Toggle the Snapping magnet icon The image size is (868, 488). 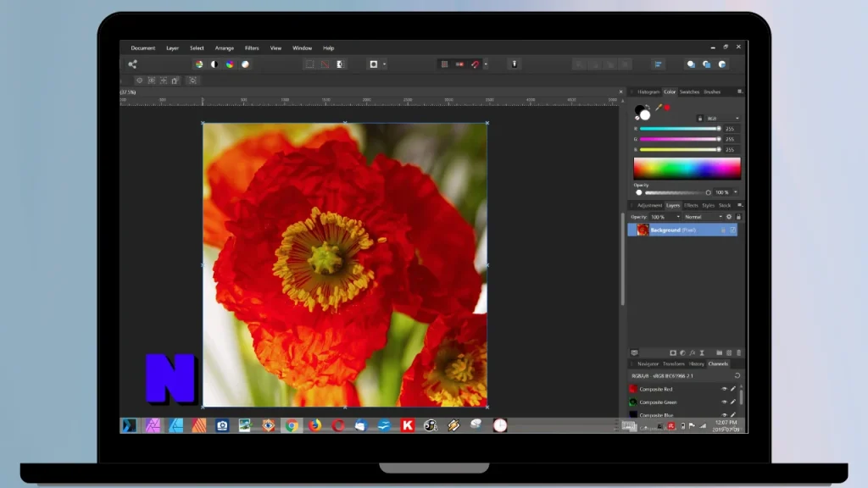[475, 64]
